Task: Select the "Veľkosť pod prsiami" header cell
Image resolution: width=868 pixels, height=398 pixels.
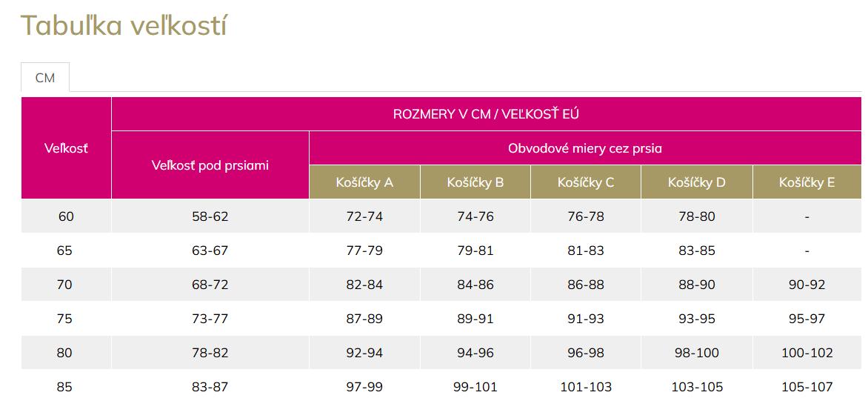Action: (x=210, y=165)
